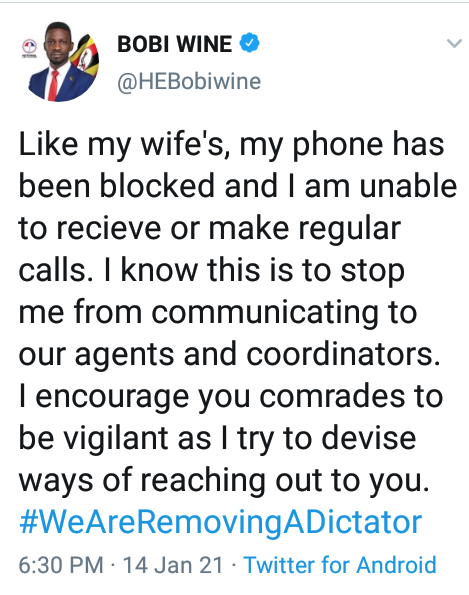Image resolution: width=469 pixels, height=595 pixels.
Task: Click the 6:30 PM timestamp
Action: click(61, 565)
